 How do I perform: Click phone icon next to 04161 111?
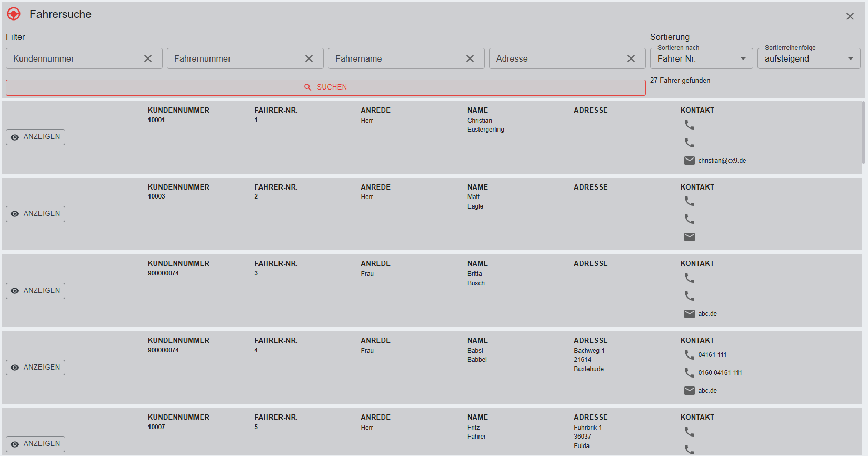click(x=689, y=355)
